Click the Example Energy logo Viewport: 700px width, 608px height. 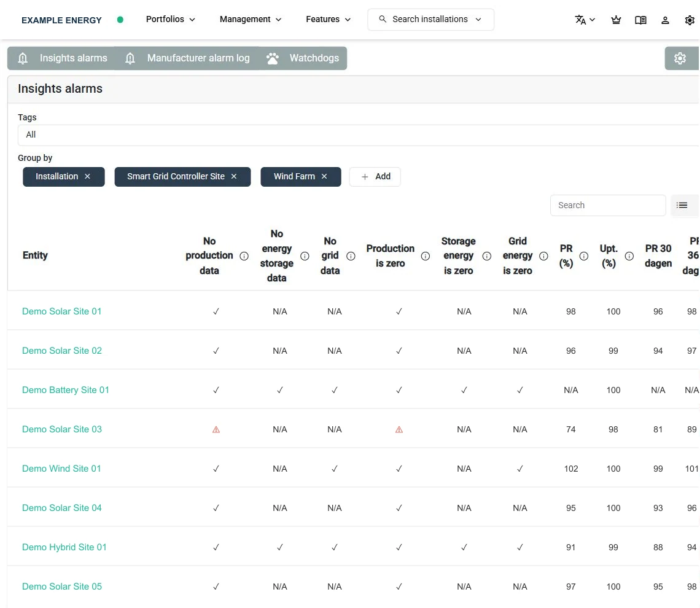[x=61, y=20]
